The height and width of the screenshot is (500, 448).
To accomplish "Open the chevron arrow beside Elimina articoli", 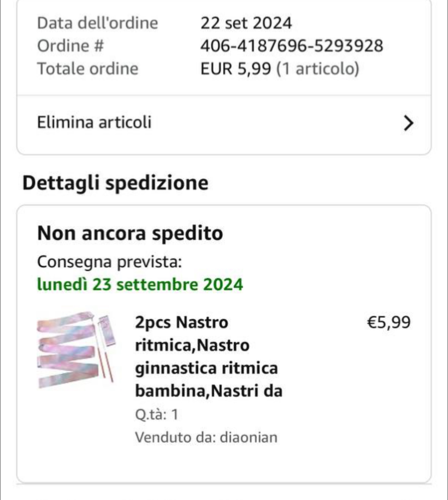I will click(x=408, y=123).
